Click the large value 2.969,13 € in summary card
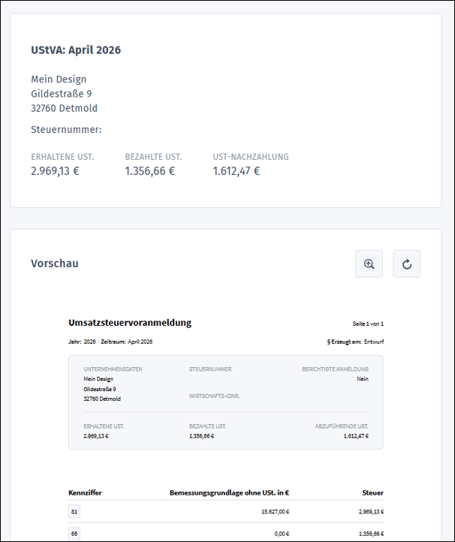455x542 pixels. [55, 171]
